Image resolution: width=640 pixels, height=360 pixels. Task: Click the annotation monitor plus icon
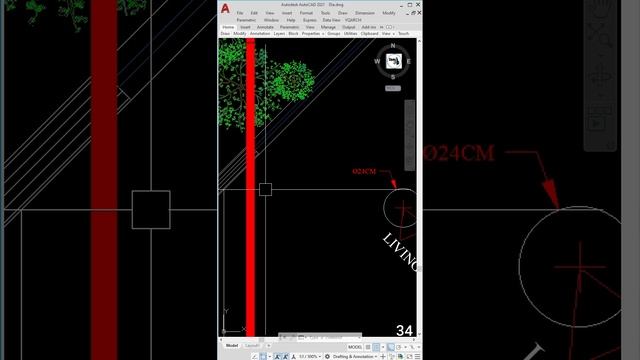click(x=383, y=356)
